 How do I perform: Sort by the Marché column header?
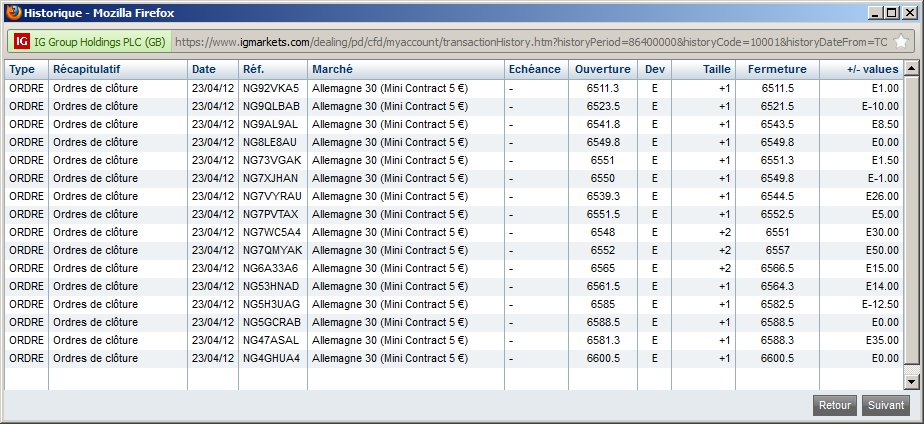(x=405, y=69)
